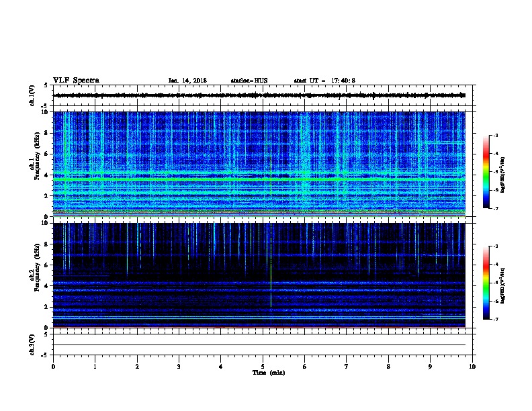Viewport: 532px width, 411px height.
Task: Click the flat ch.3 voltage trace line
Action: 259,345
